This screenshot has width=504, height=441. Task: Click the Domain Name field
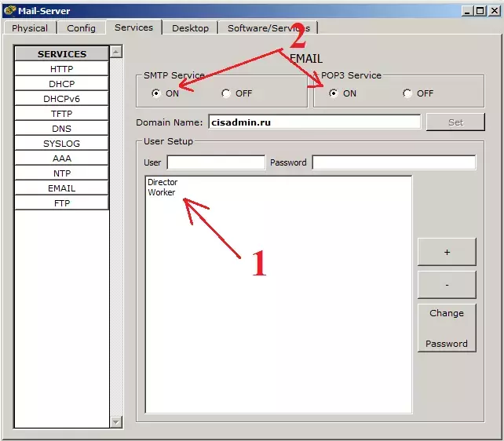[x=314, y=122]
